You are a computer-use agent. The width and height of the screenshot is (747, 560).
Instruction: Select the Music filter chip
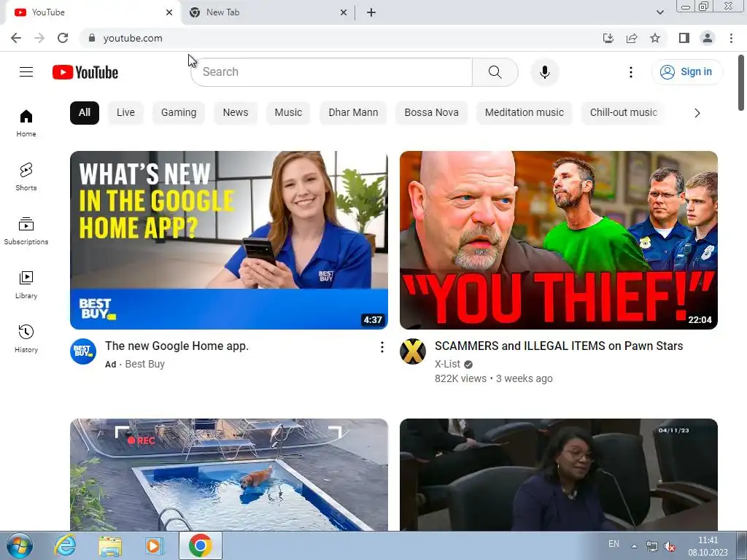[288, 113]
